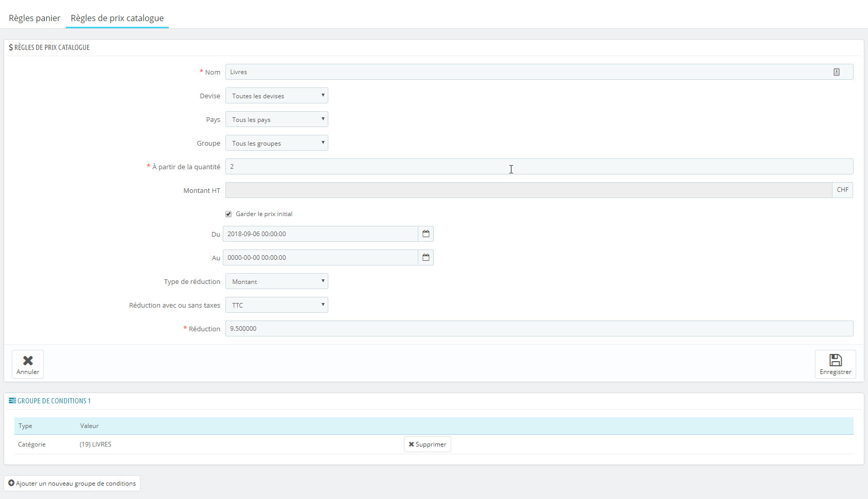
Task: Edit the À partir de la quantité field
Action: coord(539,167)
